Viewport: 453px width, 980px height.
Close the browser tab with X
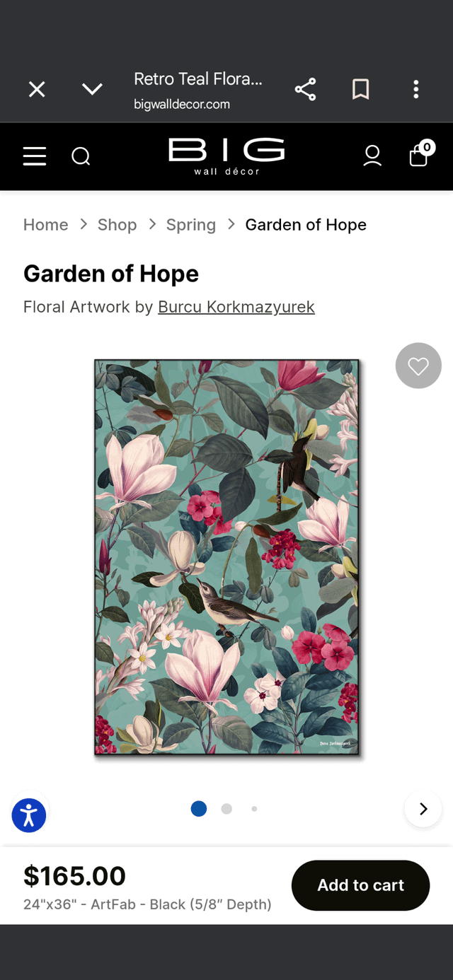[37, 89]
